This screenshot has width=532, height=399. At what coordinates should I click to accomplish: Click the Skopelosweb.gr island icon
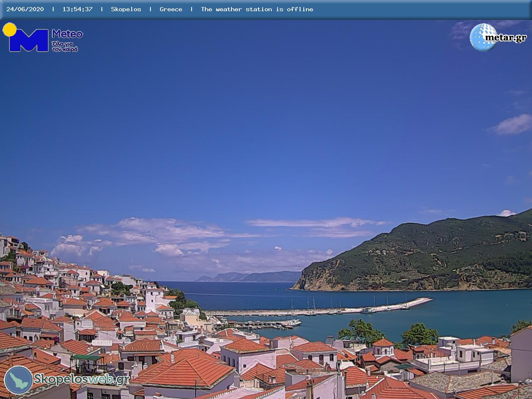click(x=18, y=380)
